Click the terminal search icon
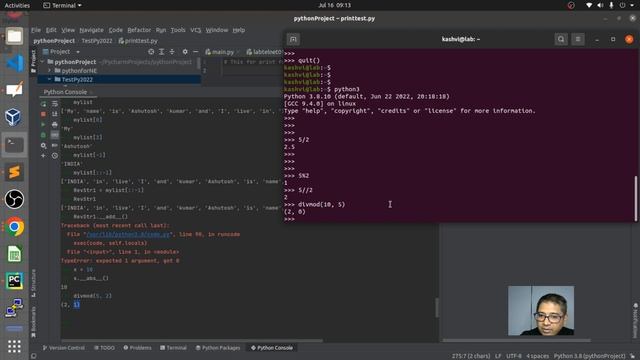The width and height of the screenshot is (640, 360). [561, 39]
